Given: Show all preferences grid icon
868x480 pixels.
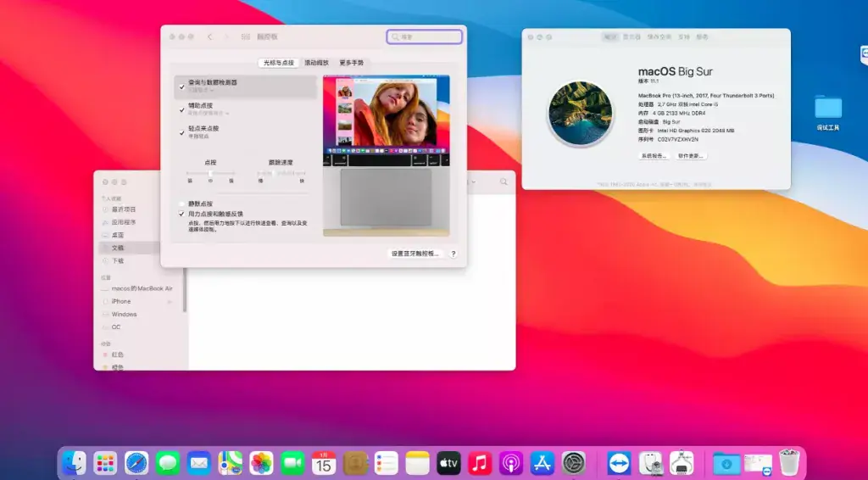Looking at the screenshot, I should 245,36.
